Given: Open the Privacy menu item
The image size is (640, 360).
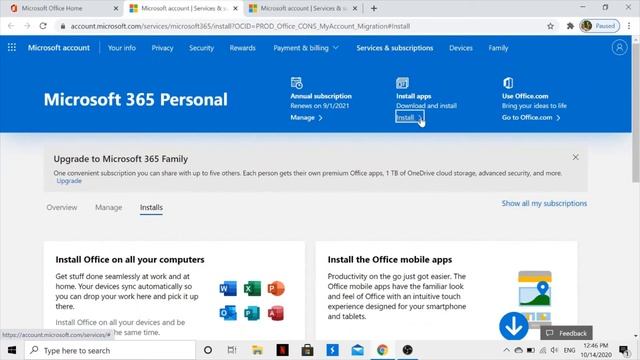Looking at the screenshot, I should tap(162, 48).
